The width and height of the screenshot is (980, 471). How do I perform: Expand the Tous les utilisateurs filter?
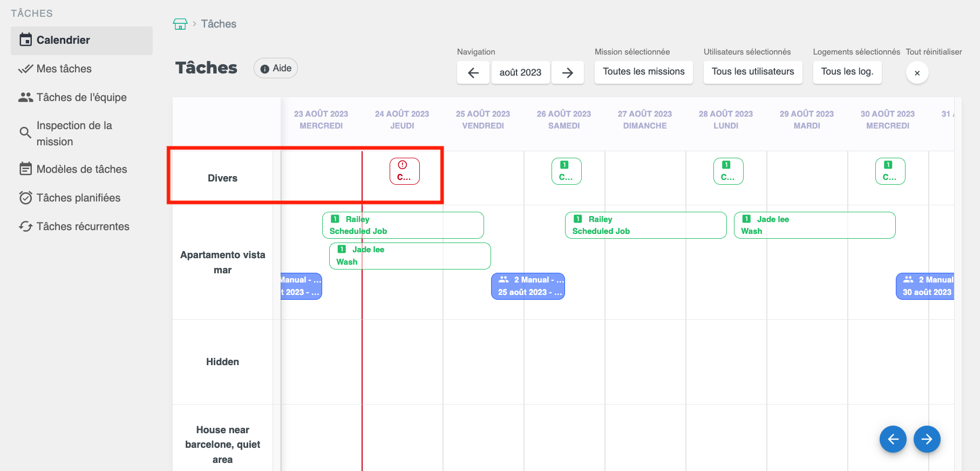tap(752, 72)
